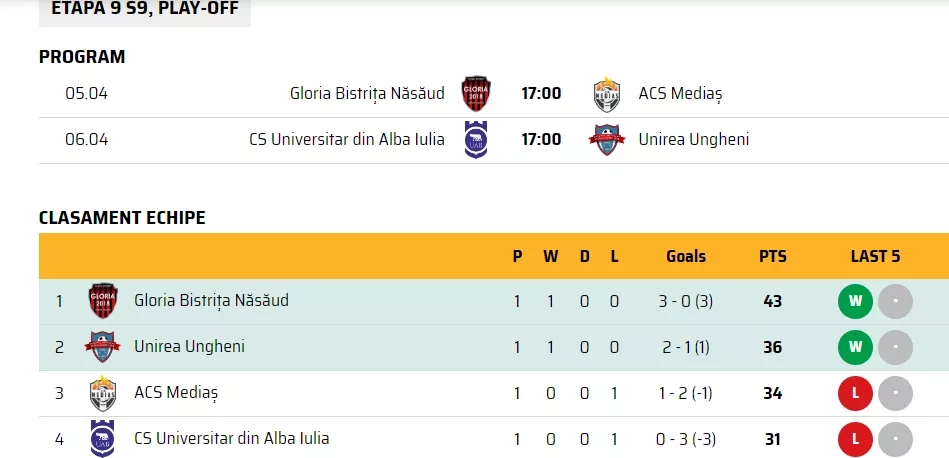Click CS Universitar Alba Iulia badge in program
Image resolution: width=949 pixels, height=458 pixels.
[476, 140]
